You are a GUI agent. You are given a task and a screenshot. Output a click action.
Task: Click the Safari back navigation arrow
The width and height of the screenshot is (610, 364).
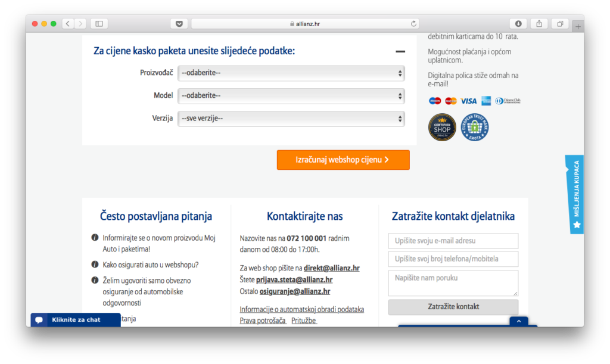click(x=68, y=24)
